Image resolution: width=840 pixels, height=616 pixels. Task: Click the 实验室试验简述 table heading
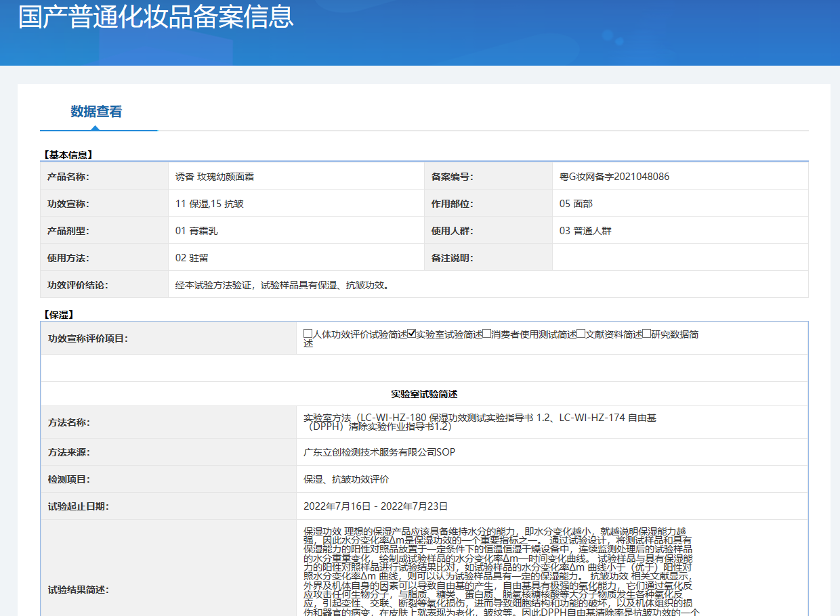[x=424, y=394]
